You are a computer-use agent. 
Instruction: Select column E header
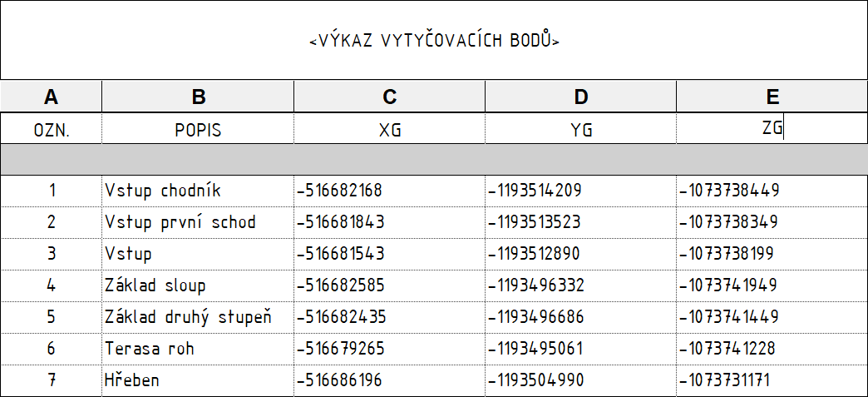coord(772,97)
